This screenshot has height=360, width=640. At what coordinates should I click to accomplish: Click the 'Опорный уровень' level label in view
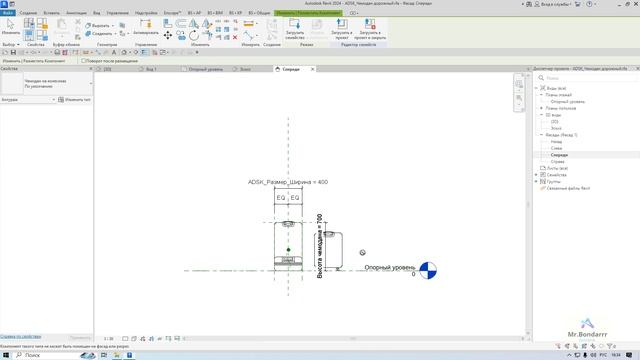[390, 267]
